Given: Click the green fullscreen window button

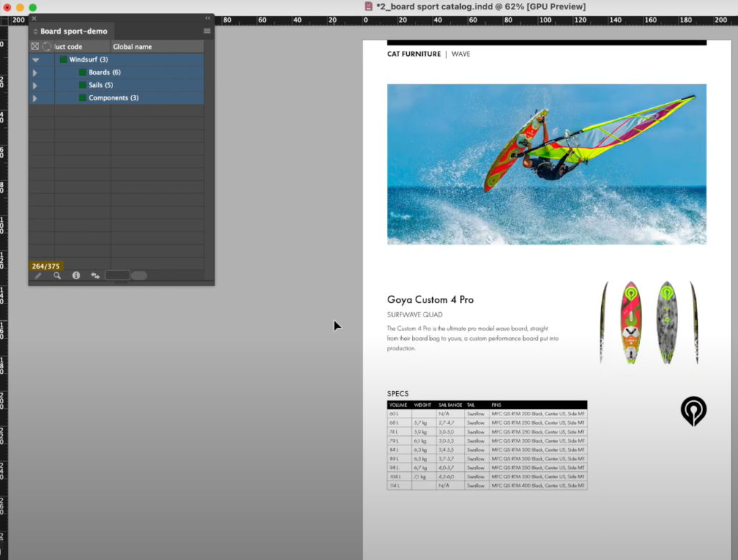Looking at the screenshot, I should (32, 7).
